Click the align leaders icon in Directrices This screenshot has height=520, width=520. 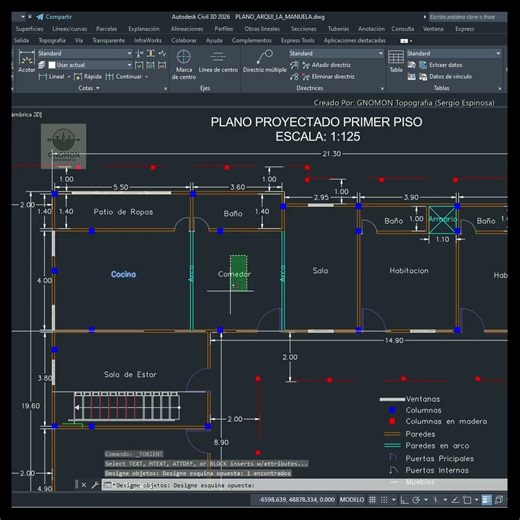click(x=294, y=65)
